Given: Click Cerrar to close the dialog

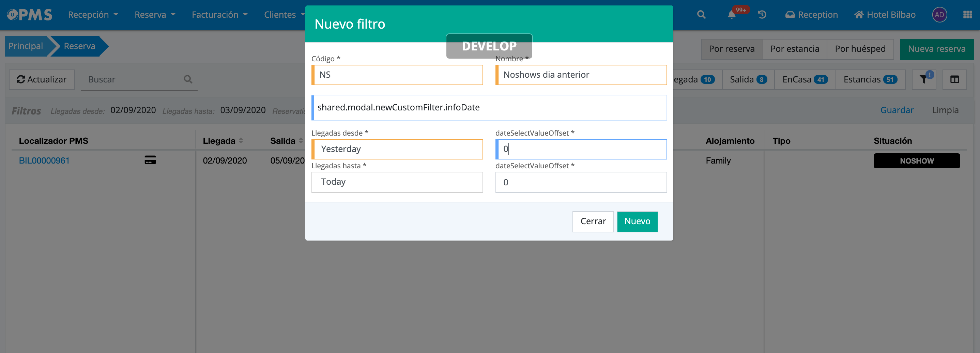Looking at the screenshot, I should point(592,221).
